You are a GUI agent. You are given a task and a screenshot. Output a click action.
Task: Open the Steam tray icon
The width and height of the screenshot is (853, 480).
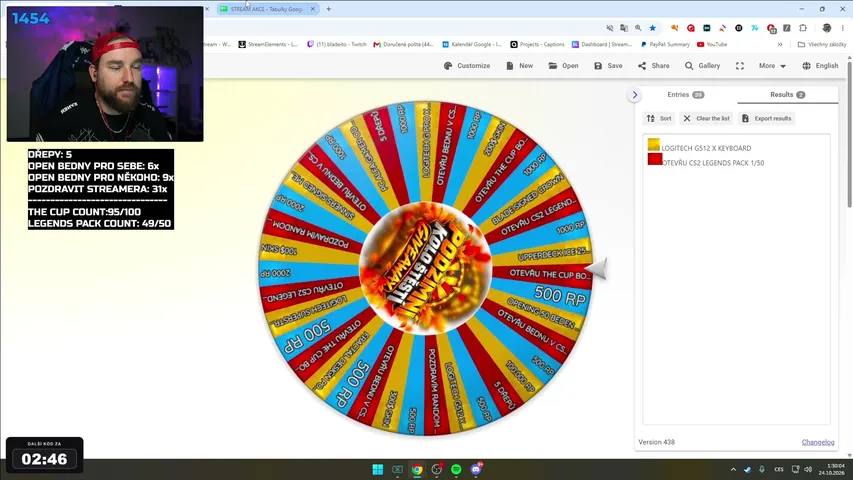click(747, 469)
